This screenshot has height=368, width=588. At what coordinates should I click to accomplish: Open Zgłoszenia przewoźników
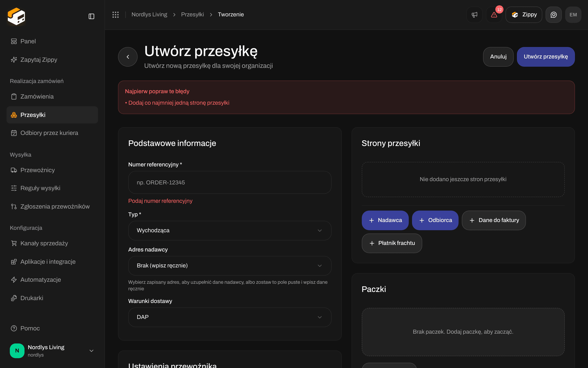(x=52, y=206)
